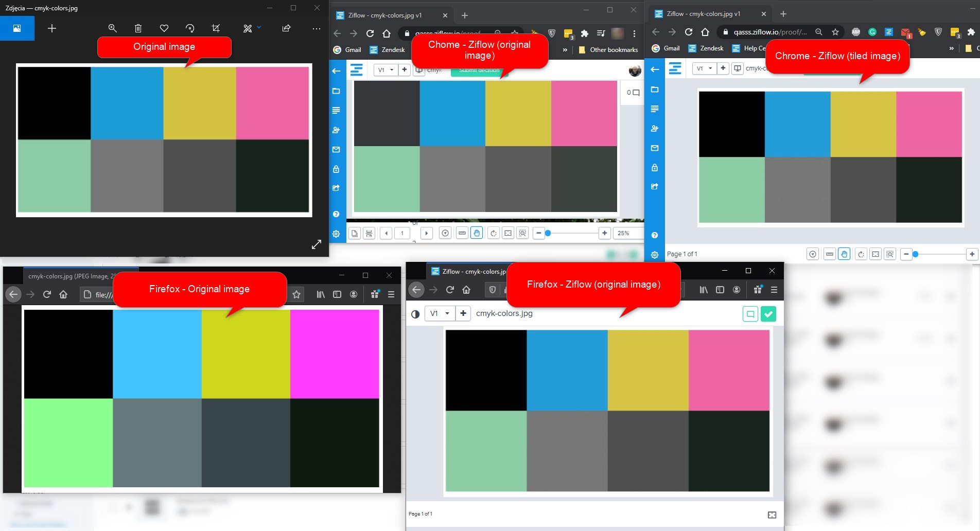Click the trash delete icon in Photos
Image resolution: width=980 pixels, height=531 pixels.
[x=138, y=28]
